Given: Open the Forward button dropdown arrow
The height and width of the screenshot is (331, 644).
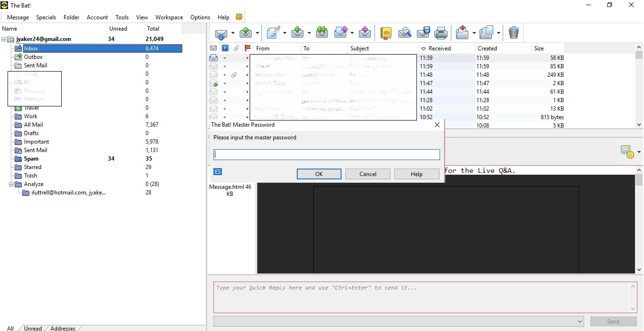Looking at the screenshot, I should pyautogui.click(x=352, y=33).
